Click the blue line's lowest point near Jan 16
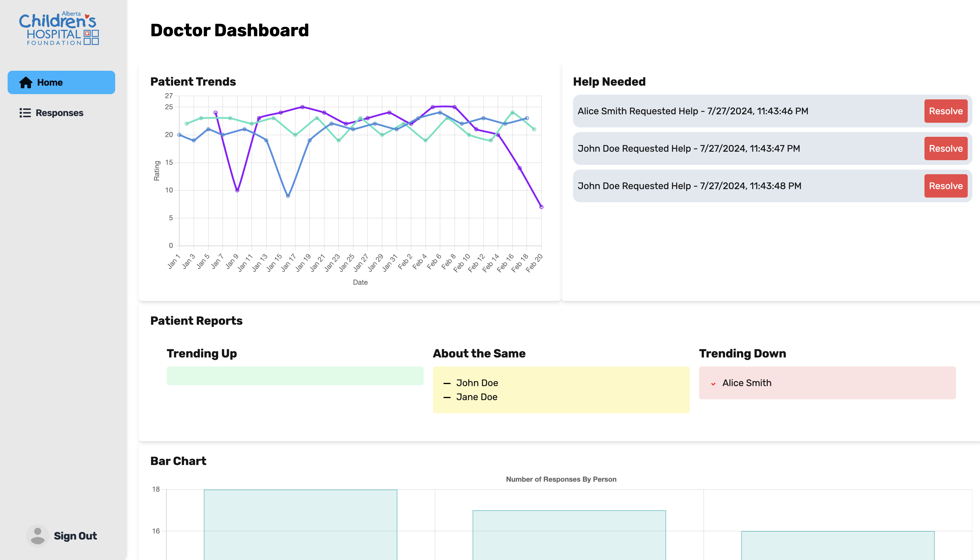Screen dimensions: 980x560 pos(288,196)
